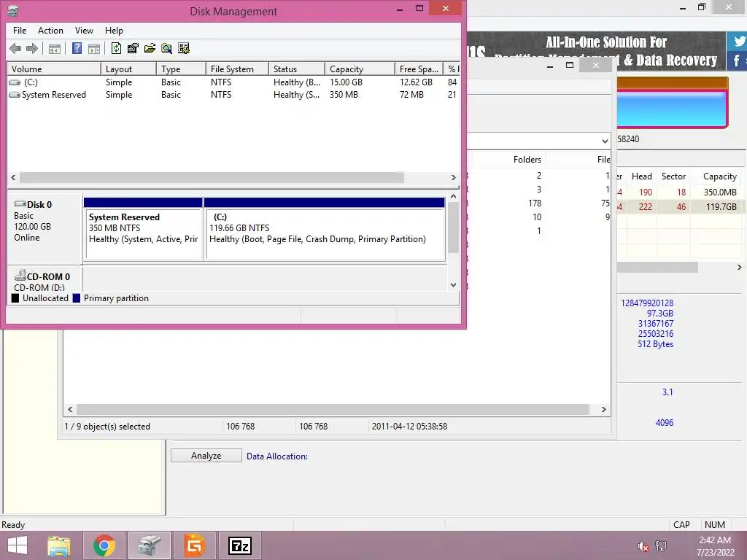Switch to Disk Management taskbar icon

coord(150,545)
